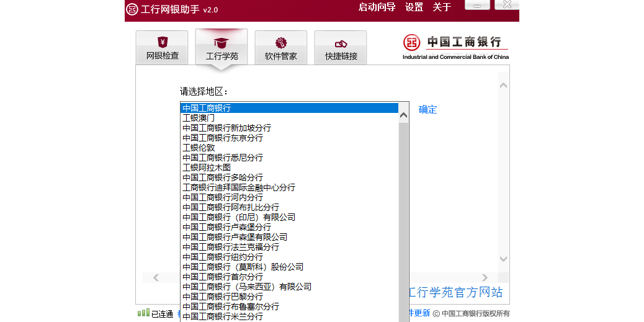Select 工银澳门 in the region list

pyautogui.click(x=289, y=118)
